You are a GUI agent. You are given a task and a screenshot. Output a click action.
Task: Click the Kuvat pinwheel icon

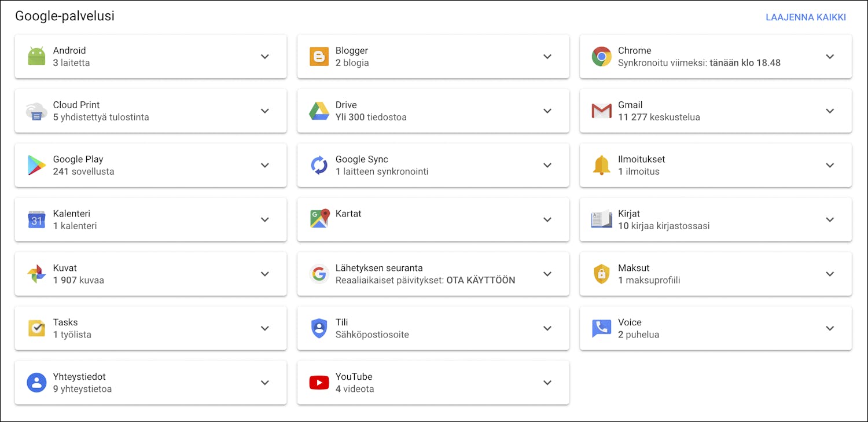[x=36, y=274]
